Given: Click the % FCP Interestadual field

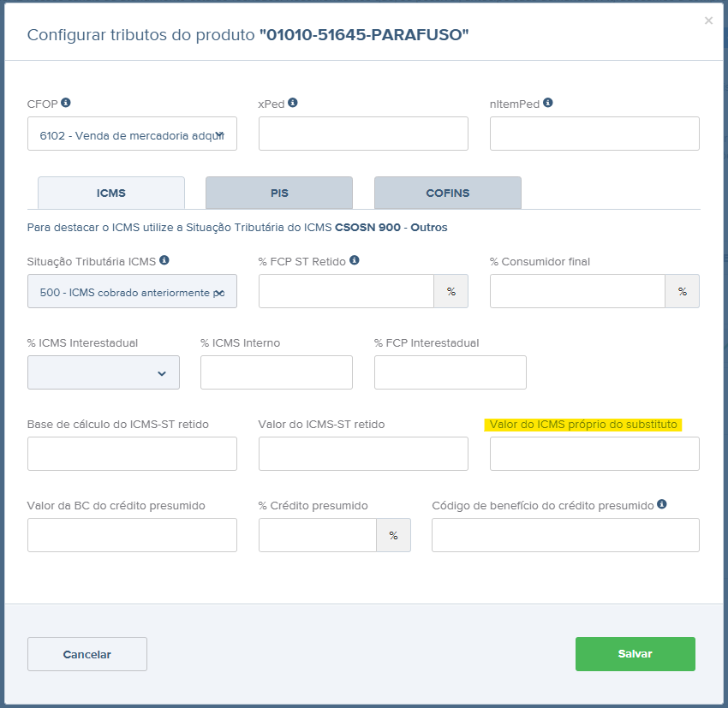Looking at the screenshot, I should pyautogui.click(x=451, y=372).
